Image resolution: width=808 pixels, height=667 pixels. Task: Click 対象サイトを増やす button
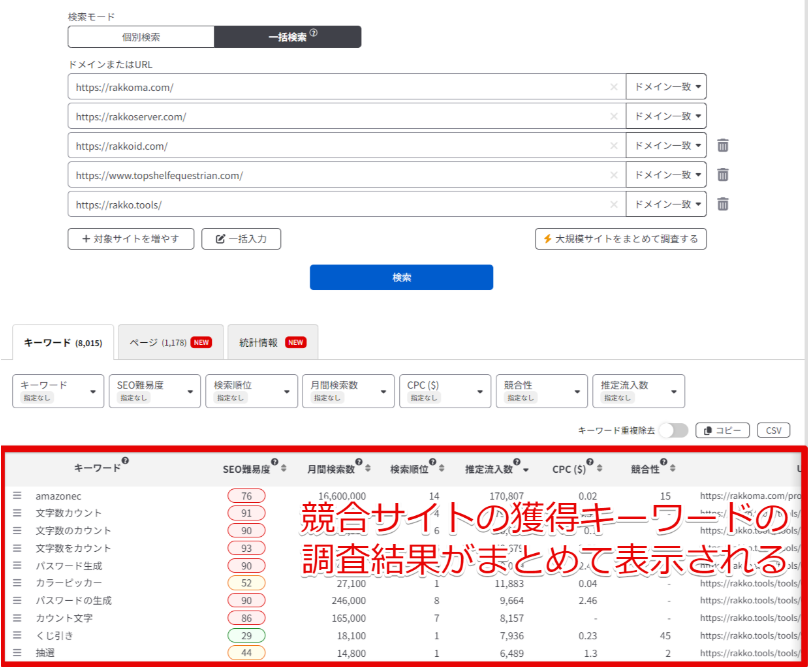point(131,239)
